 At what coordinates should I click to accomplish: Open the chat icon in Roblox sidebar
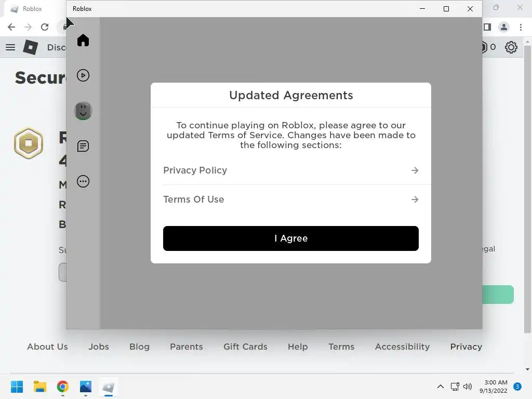point(83,146)
